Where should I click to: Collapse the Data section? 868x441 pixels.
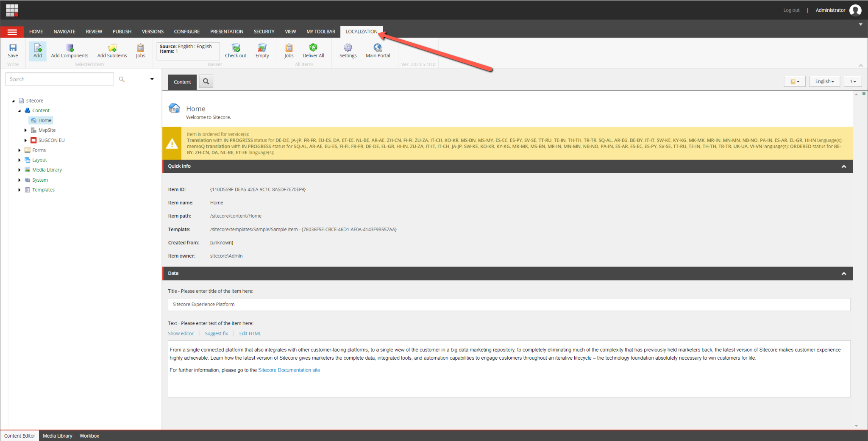[844, 274]
